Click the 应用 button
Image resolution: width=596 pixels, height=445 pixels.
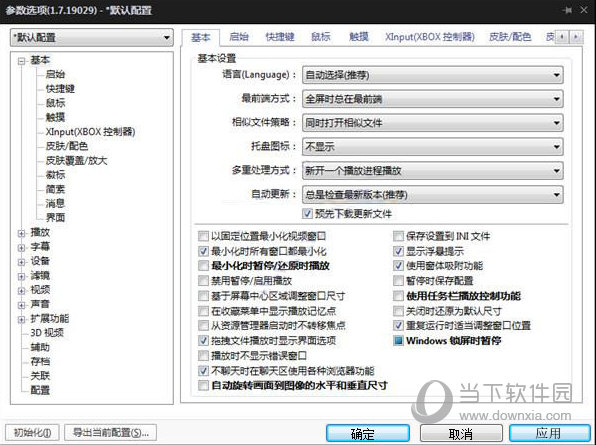point(550,433)
